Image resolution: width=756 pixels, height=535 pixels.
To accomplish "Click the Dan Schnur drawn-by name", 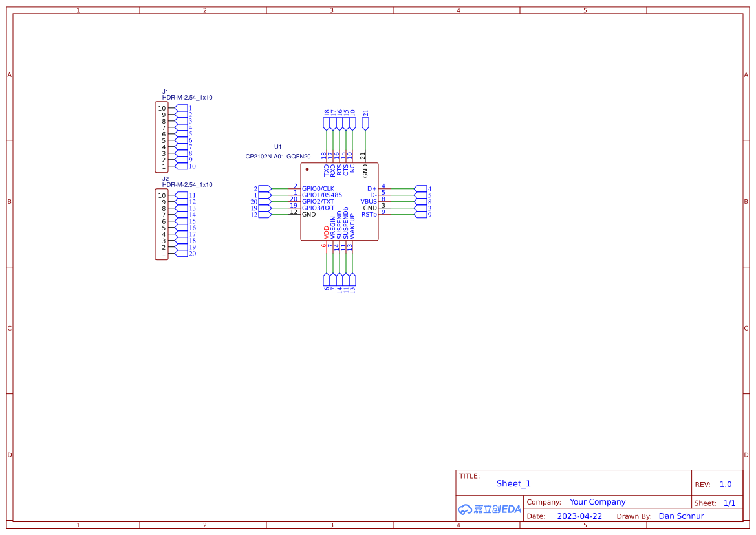I will coord(681,516).
